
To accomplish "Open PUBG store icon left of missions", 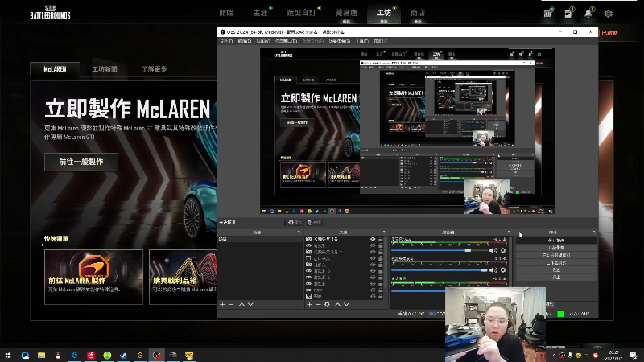I will click(x=548, y=13).
